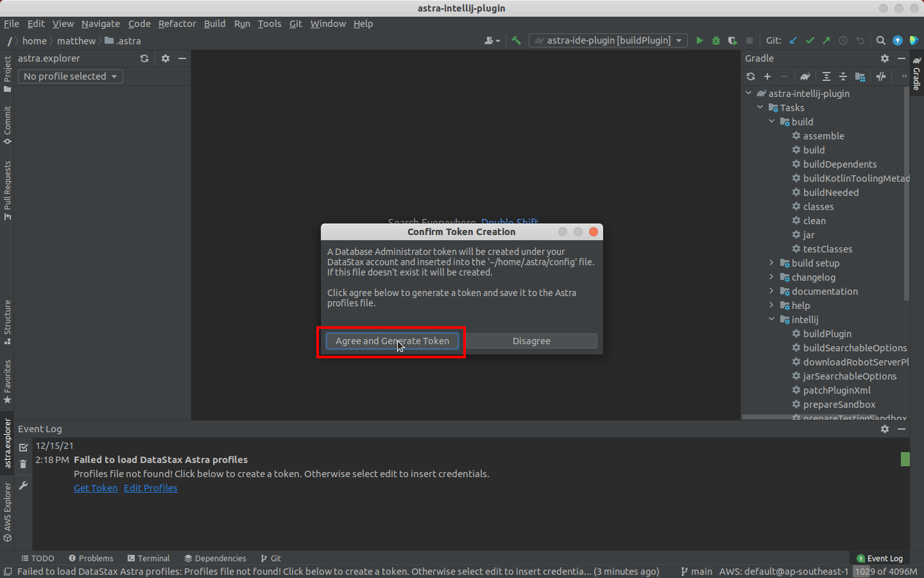Click the Edit Profiles link
Image resolution: width=924 pixels, height=578 pixels.
coord(151,488)
